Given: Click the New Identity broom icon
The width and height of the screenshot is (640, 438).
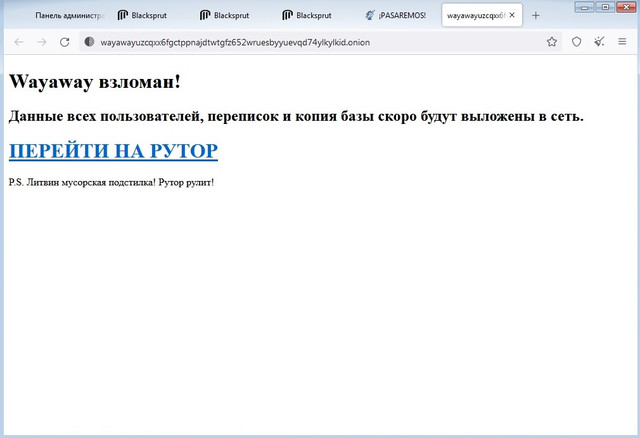Looking at the screenshot, I should click(x=599, y=41).
